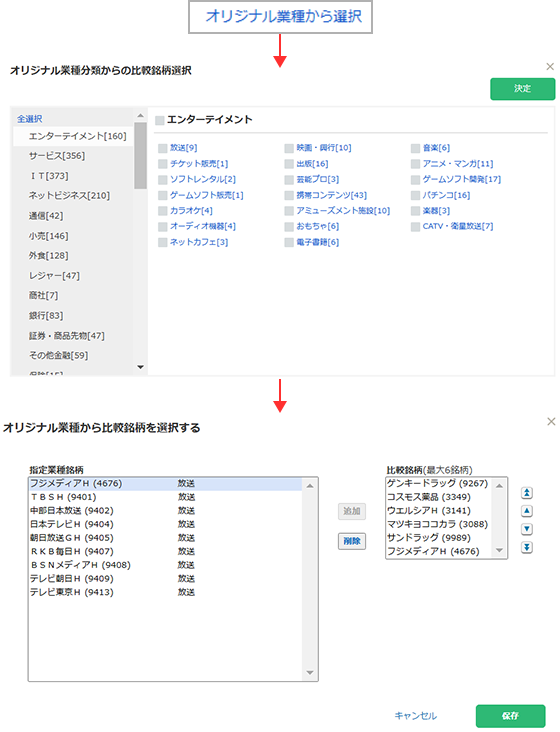The height and width of the screenshot is (732, 560).
Task: Close the オリジナル業種分類からの比較銘柄選択 dialog
Action: (x=550, y=67)
